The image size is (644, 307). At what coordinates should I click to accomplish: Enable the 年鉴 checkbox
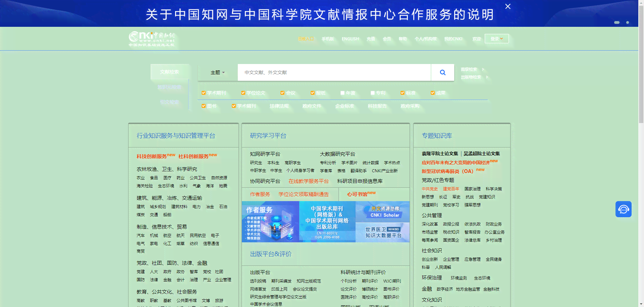click(342, 93)
